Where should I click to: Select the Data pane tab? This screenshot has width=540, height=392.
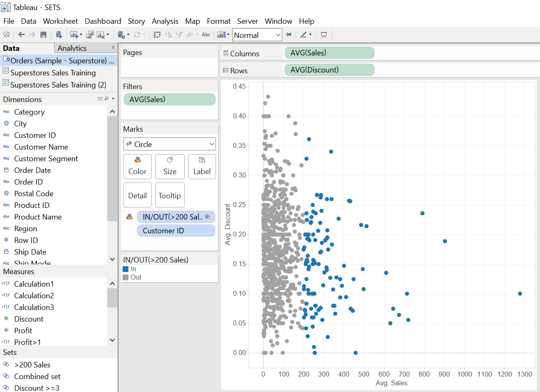click(x=27, y=48)
